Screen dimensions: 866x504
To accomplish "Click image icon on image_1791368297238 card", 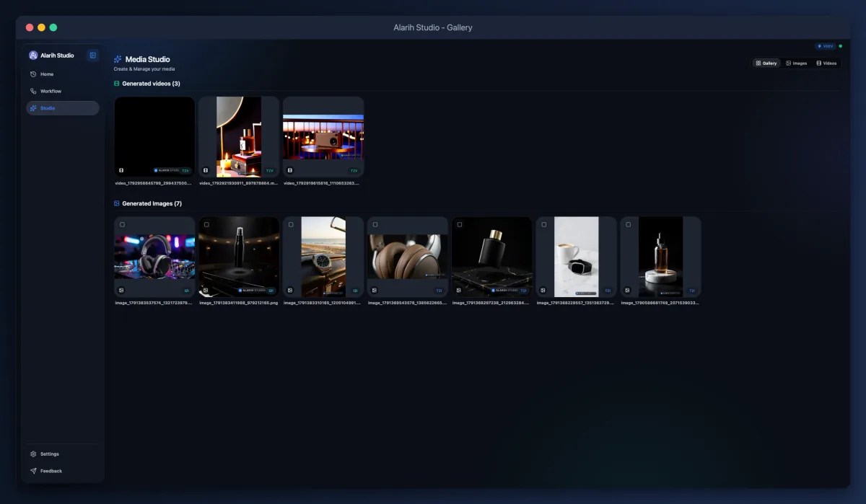I will 458,291.
